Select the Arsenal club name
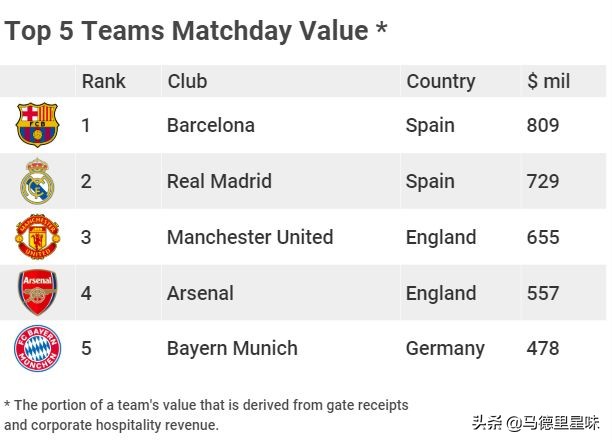612x443 pixels. point(200,293)
